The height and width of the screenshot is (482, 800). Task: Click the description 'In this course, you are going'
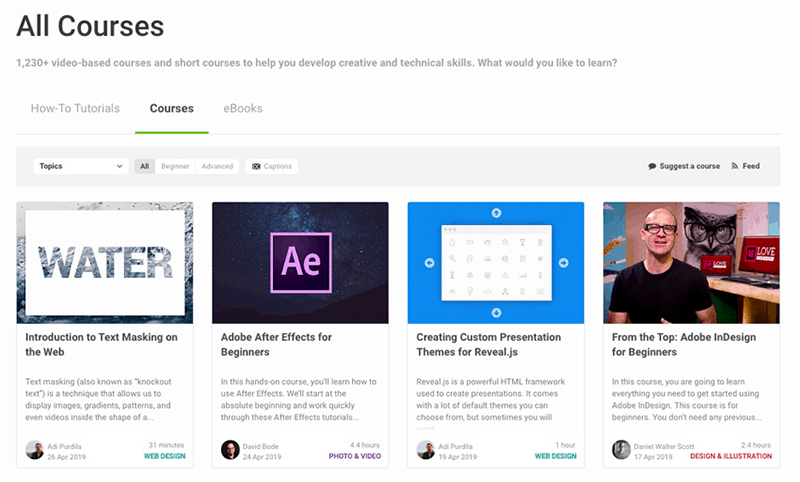687,399
